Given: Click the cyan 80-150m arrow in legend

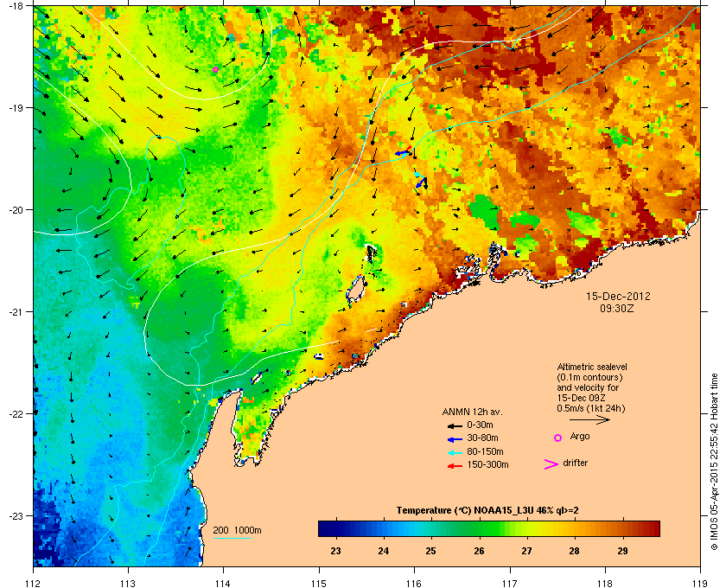Looking at the screenshot, I should [x=455, y=453].
